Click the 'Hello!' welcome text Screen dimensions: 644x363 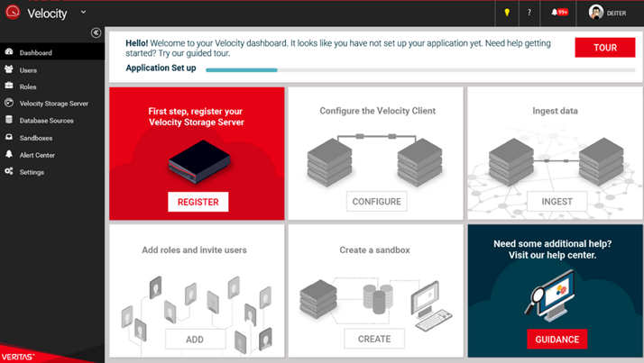[x=137, y=43]
